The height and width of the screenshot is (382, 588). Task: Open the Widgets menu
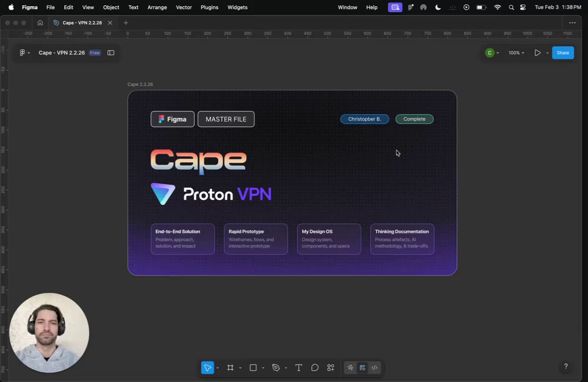tap(237, 7)
